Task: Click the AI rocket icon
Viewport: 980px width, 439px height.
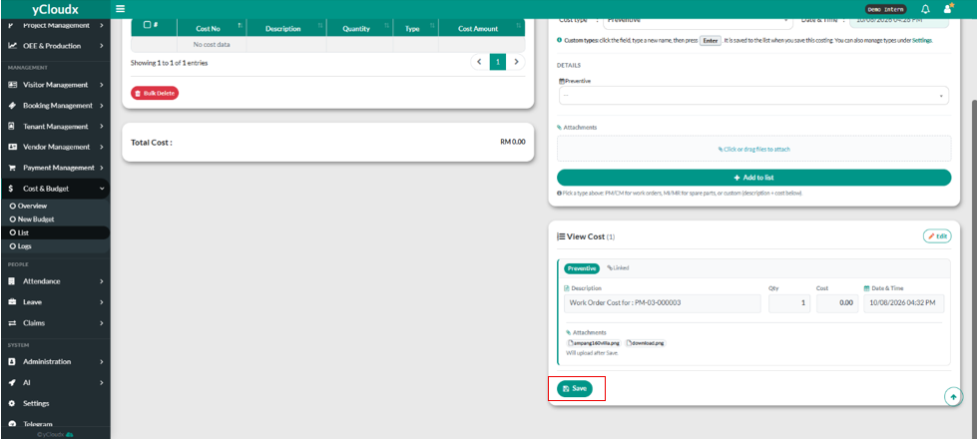Action: click(x=11, y=382)
